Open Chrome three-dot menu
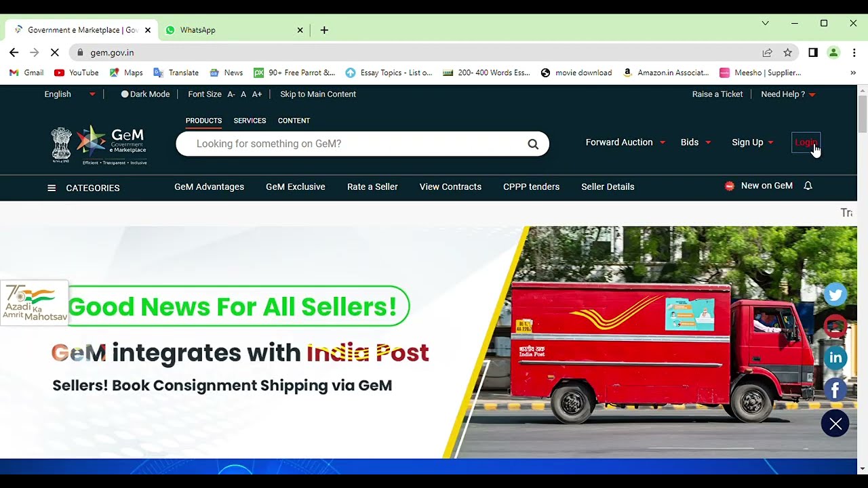The image size is (868, 488). (854, 52)
